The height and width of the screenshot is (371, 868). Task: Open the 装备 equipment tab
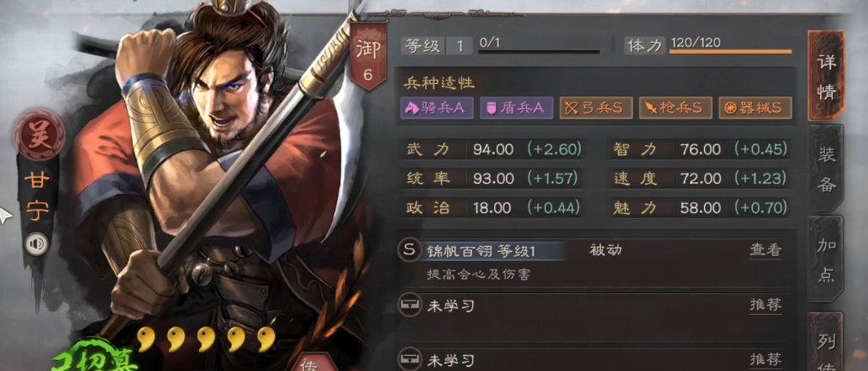[826, 168]
